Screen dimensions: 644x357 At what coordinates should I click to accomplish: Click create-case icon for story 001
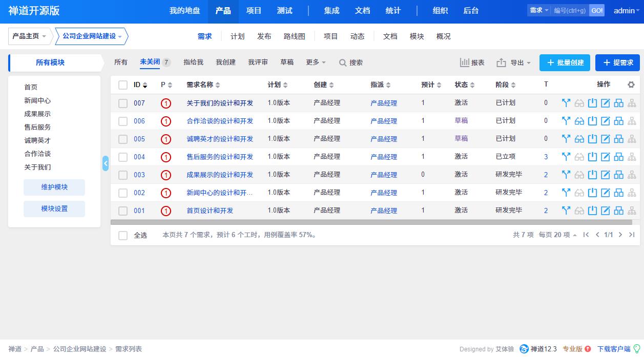pyautogui.click(x=619, y=211)
